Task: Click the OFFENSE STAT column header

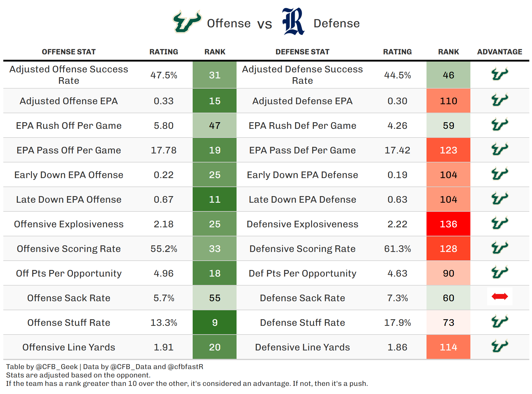Action: pos(69,52)
